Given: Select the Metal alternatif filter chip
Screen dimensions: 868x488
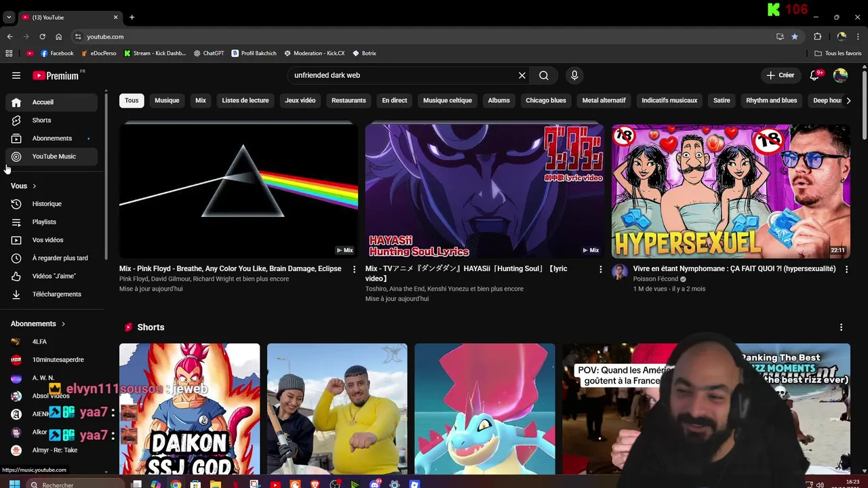Looking at the screenshot, I should pos(604,100).
